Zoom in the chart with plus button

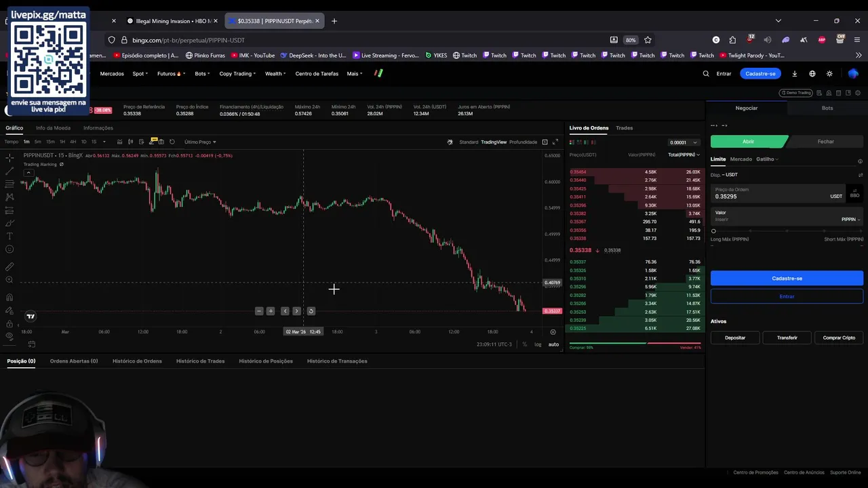[271, 311]
